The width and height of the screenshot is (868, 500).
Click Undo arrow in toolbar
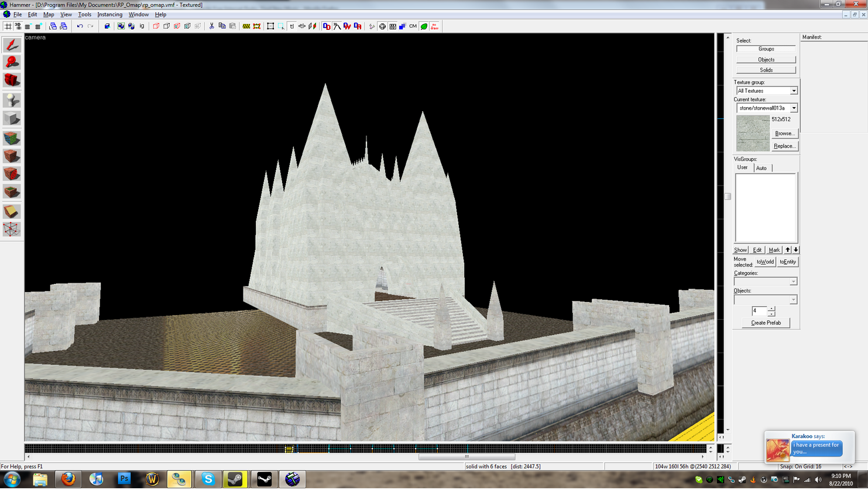pyautogui.click(x=80, y=26)
